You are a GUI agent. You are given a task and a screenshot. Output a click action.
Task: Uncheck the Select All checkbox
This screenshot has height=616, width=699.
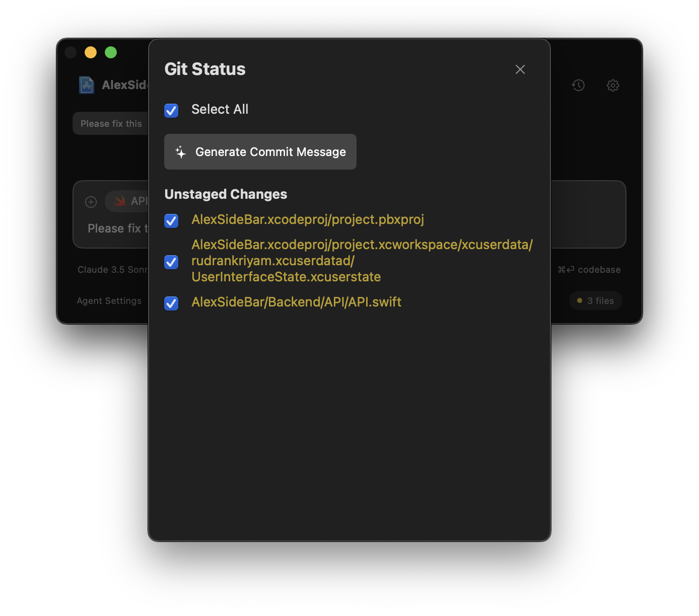tap(171, 110)
